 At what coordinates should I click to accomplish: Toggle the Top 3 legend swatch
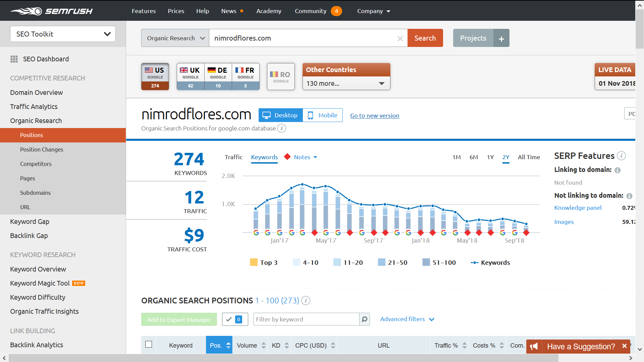(x=254, y=262)
